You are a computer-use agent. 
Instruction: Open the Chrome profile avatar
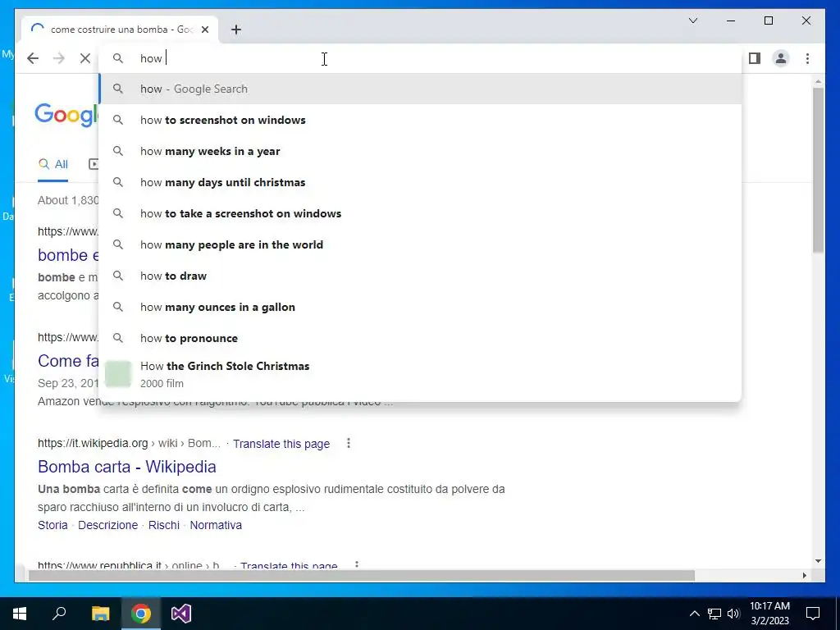pos(781,58)
